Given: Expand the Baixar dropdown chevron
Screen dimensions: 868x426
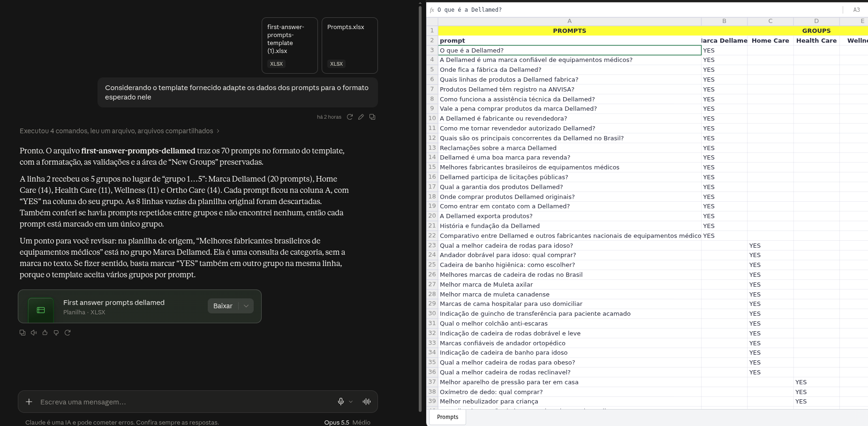Looking at the screenshot, I should [246, 306].
